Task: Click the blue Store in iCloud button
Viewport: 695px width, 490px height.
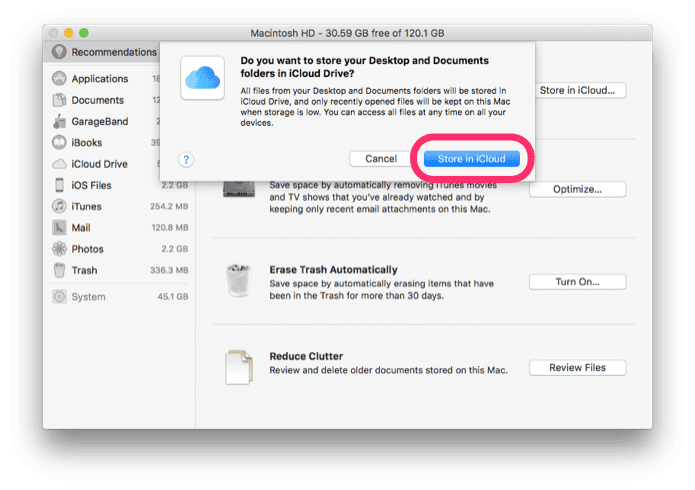Action: pyautogui.click(x=471, y=159)
